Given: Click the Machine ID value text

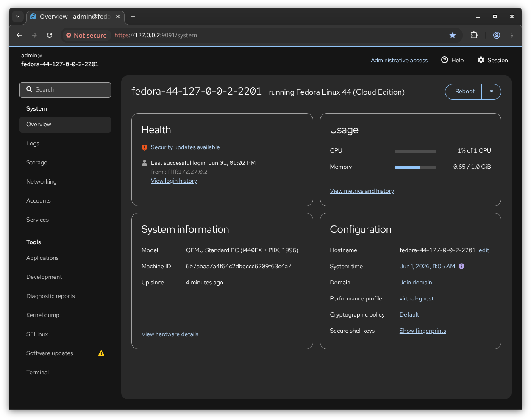Looking at the screenshot, I should click(x=239, y=267).
